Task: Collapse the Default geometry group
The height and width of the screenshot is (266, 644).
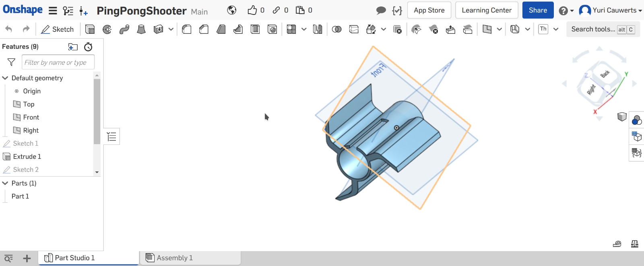Action: click(5, 78)
